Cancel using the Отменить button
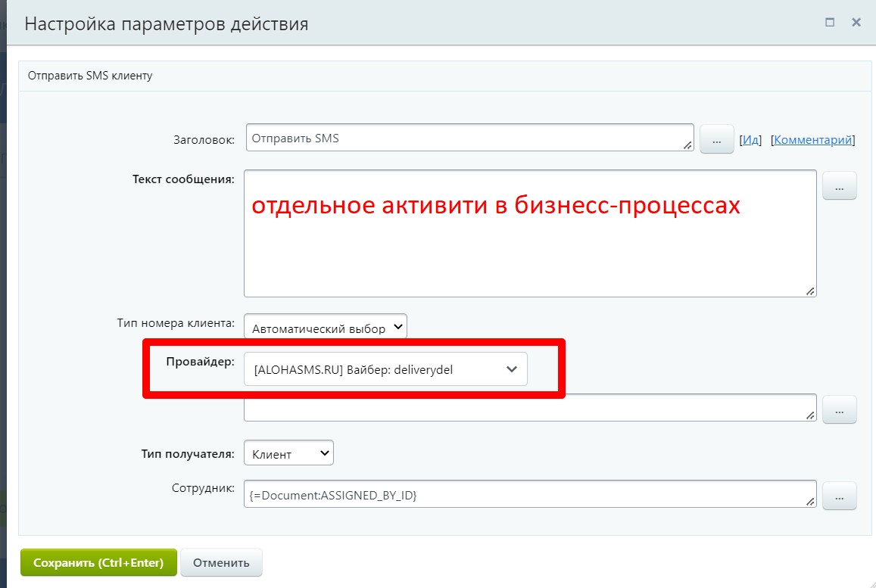The image size is (876, 588). click(221, 563)
